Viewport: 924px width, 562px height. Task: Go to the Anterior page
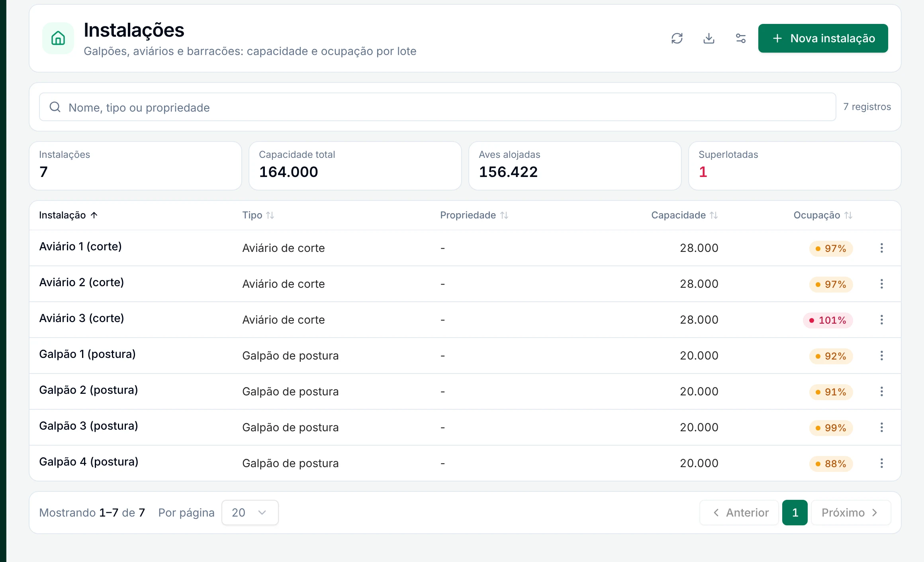(739, 513)
